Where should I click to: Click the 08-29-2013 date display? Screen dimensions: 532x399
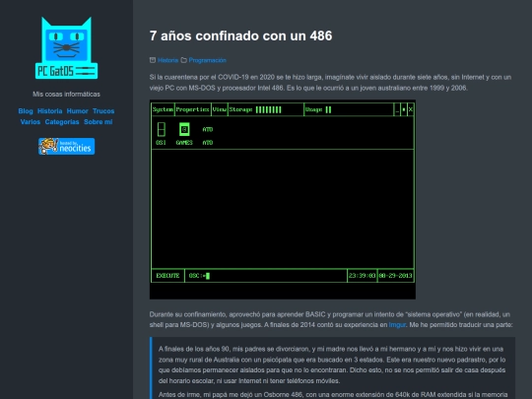click(x=395, y=276)
